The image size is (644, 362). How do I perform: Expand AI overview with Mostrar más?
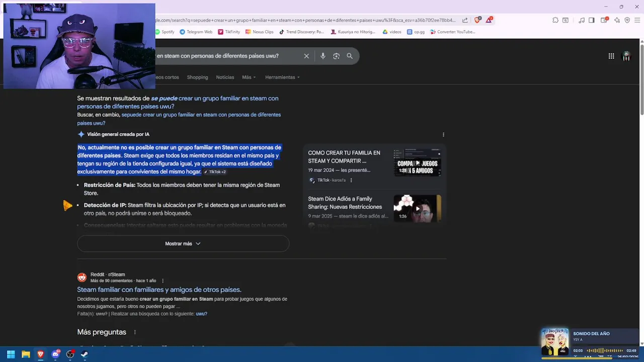tap(183, 243)
